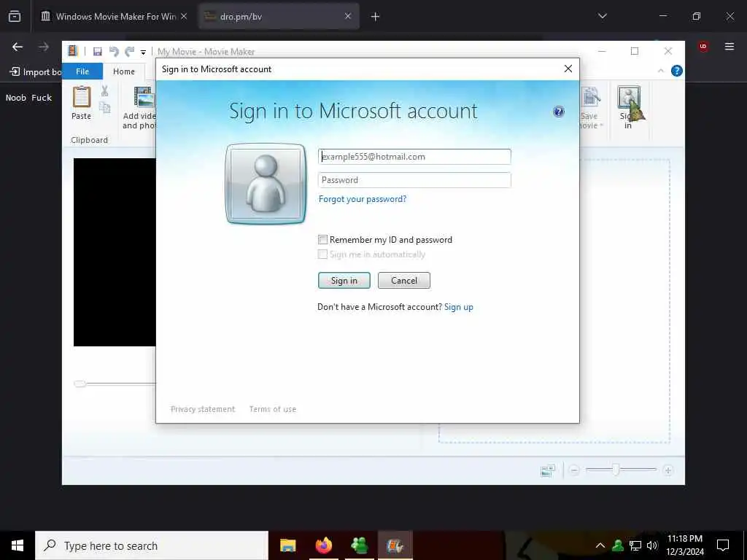Click zoom out minus button in Movie Maker

point(574,470)
